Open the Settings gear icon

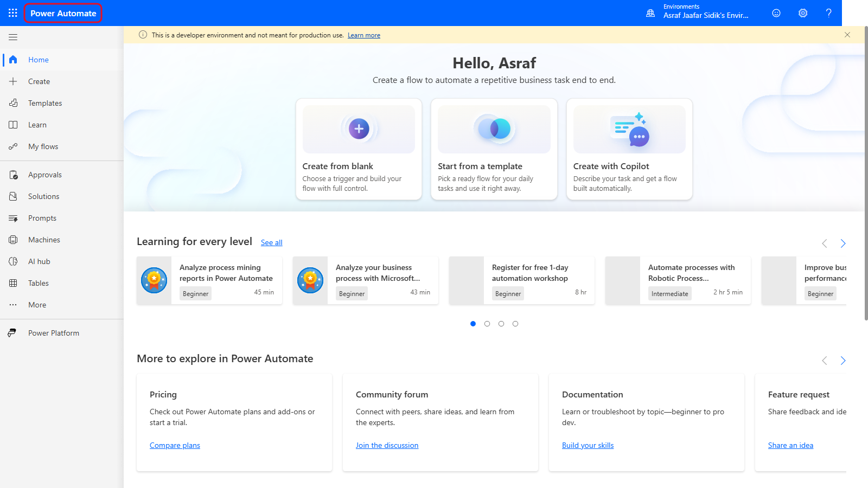pyautogui.click(x=803, y=13)
